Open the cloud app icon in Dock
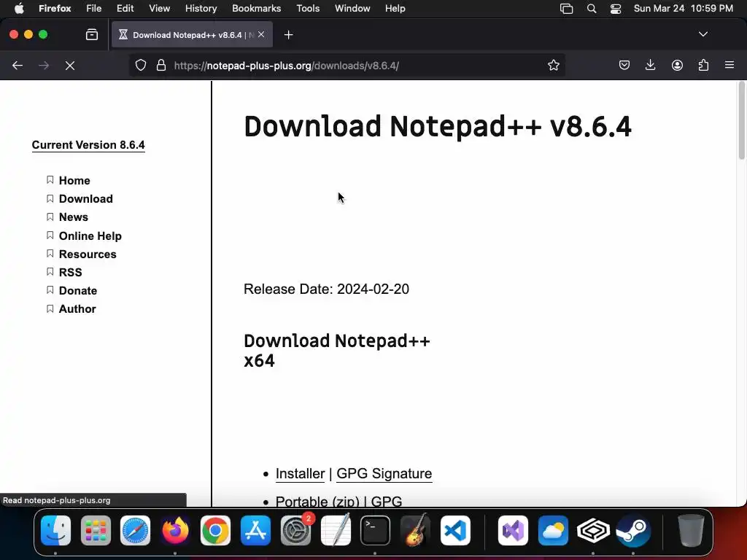 [553, 531]
